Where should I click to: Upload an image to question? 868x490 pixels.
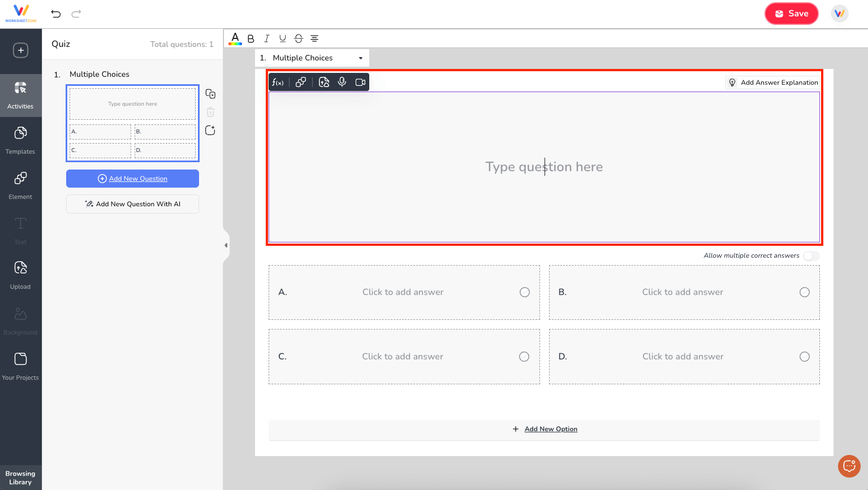[324, 82]
